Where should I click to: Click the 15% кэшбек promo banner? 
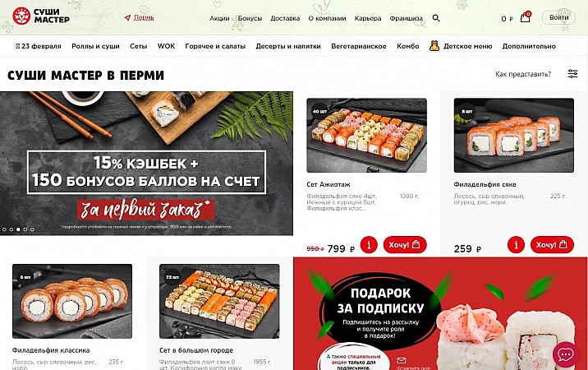coord(146,164)
